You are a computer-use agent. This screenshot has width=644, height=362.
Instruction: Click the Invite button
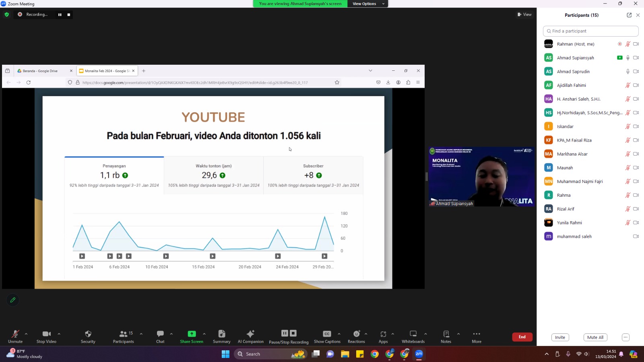point(560,337)
